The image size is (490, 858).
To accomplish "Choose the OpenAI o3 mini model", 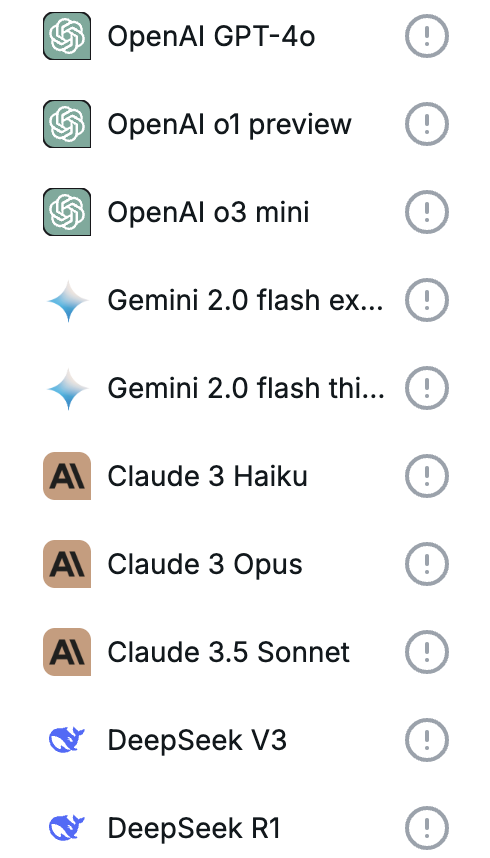I will (x=209, y=212).
